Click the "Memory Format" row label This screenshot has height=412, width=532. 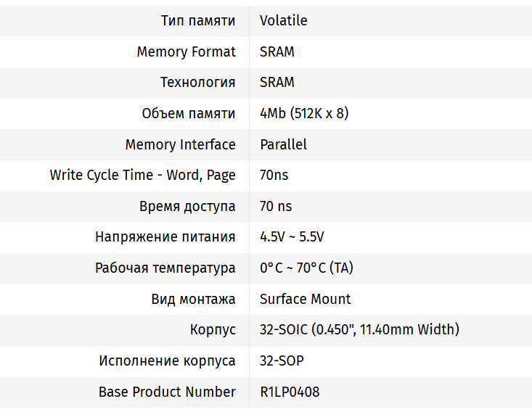coord(186,51)
